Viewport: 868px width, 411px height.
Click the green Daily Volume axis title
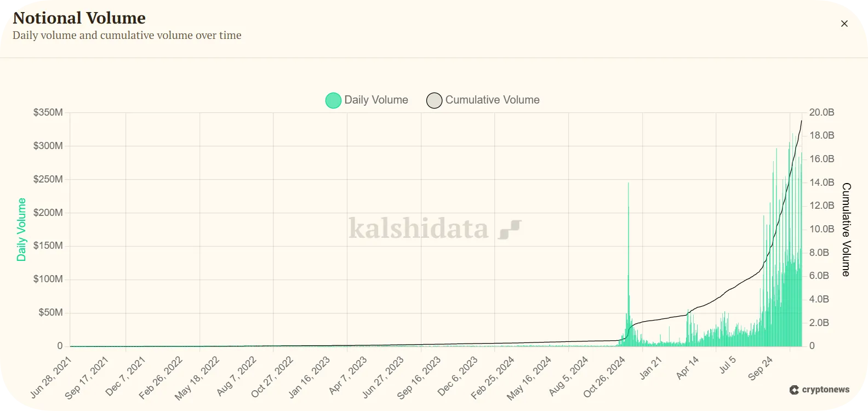click(21, 229)
